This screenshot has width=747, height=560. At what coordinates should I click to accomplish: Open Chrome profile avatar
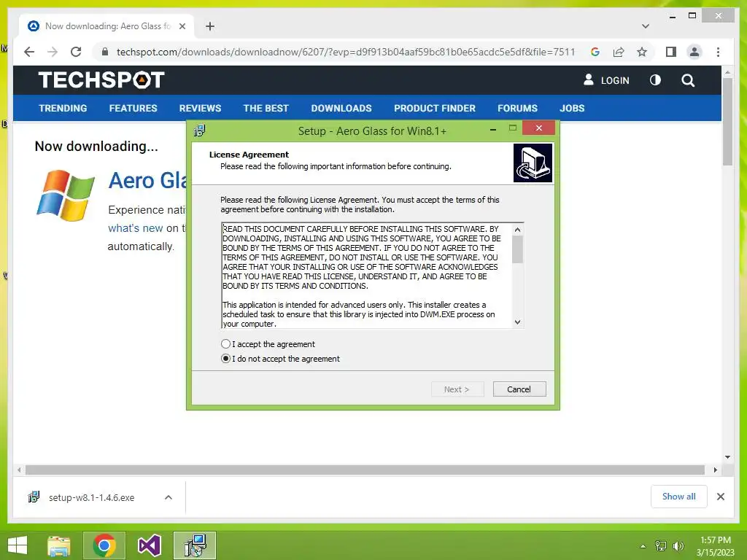point(694,52)
